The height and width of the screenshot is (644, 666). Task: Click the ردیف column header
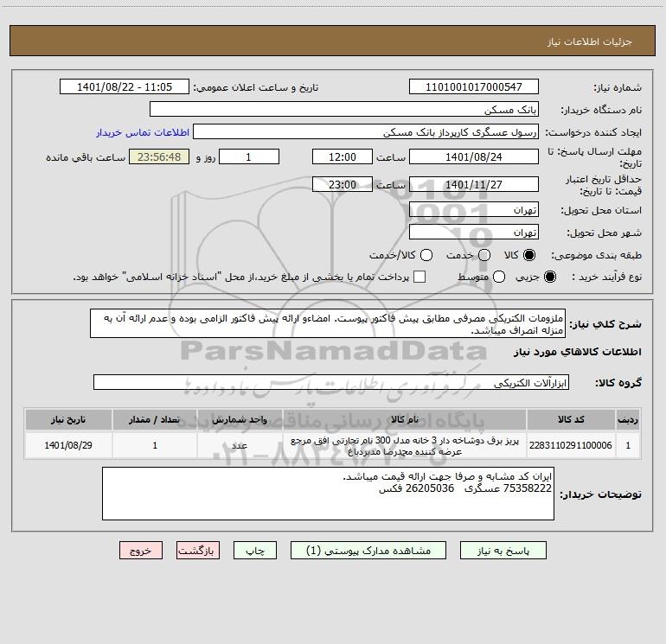(628, 420)
